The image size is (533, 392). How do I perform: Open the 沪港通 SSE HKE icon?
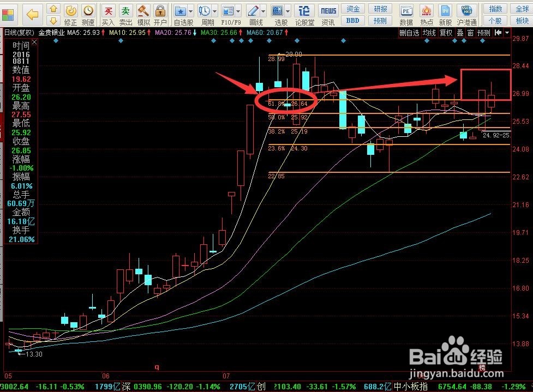(x=466, y=15)
